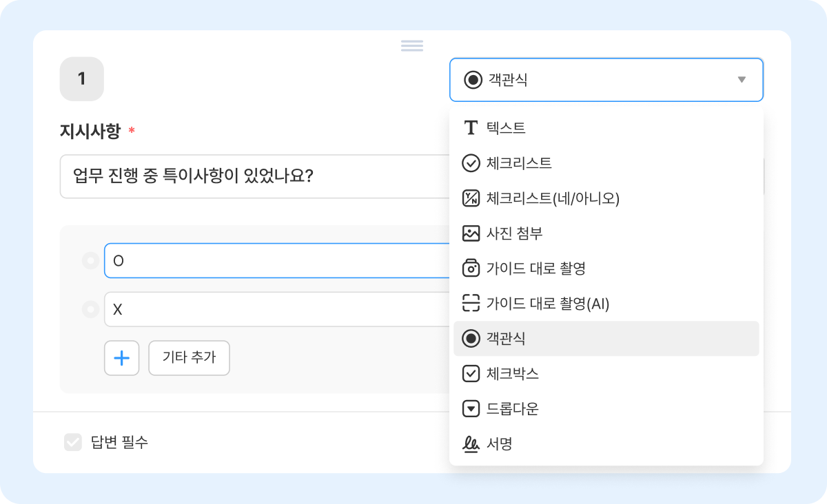The image size is (827, 504).
Task: Click the X answer option field
Action: pyautogui.click(x=276, y=310)
